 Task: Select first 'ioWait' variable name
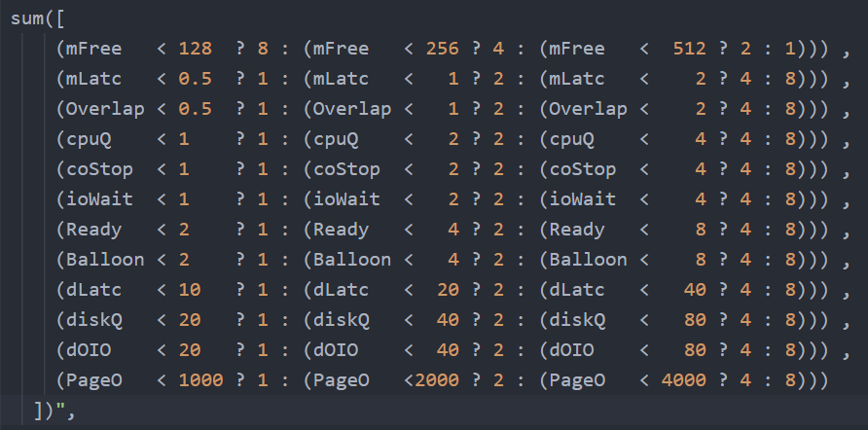coord(99,199)
